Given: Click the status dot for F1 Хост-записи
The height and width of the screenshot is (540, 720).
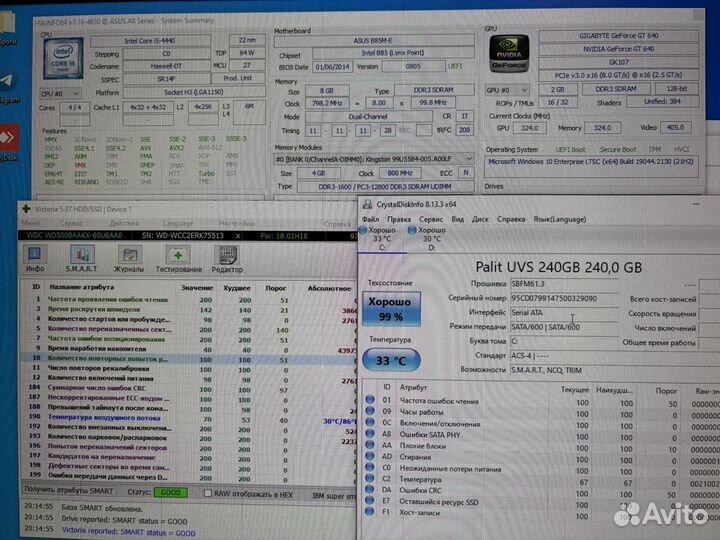Looking at the screenshot, I should pos(370,512).
